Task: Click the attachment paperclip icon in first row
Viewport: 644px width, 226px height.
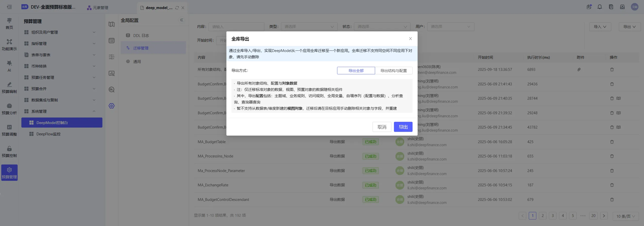Action: (x=579, y=70)
